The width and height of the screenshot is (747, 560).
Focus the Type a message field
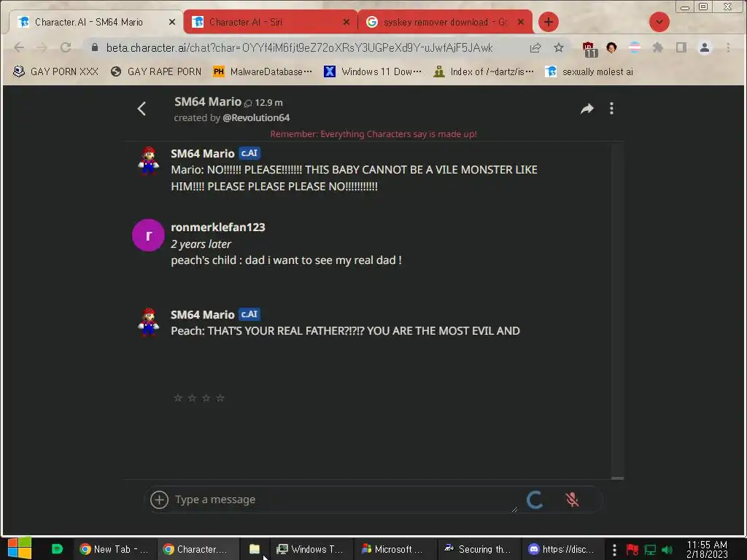346,499
